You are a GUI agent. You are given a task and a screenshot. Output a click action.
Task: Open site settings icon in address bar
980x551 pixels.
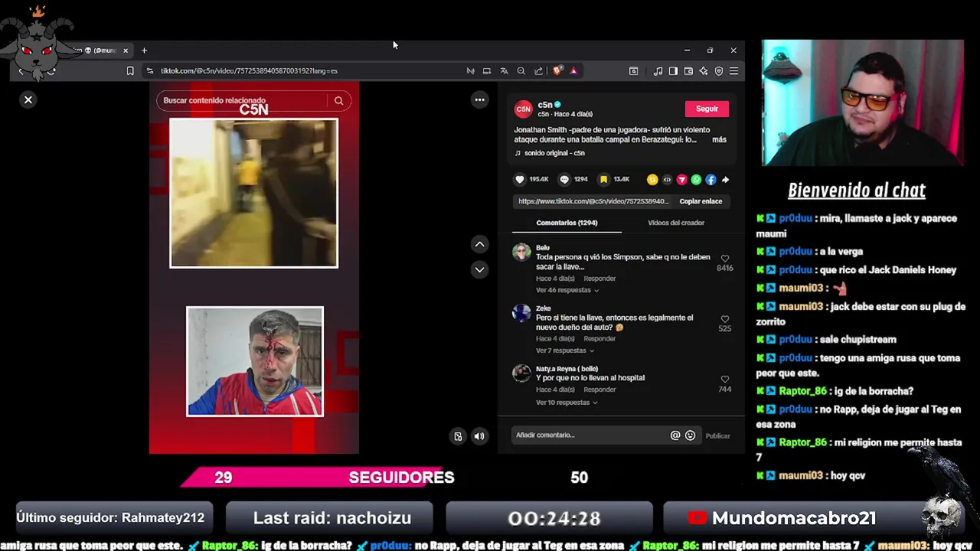[150, 71]
